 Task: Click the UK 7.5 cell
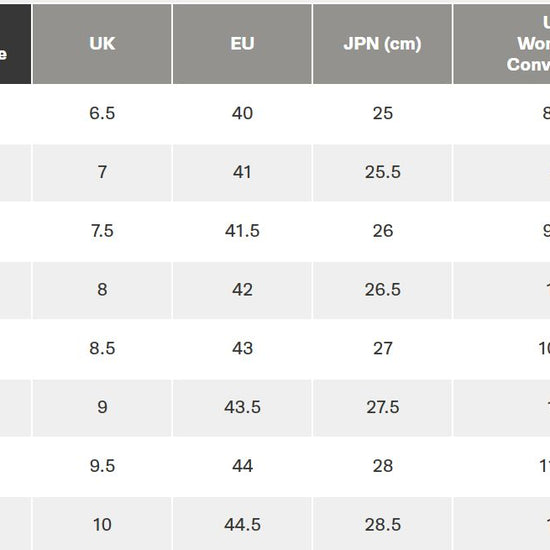pyautogui.click(x=102, y=231)
